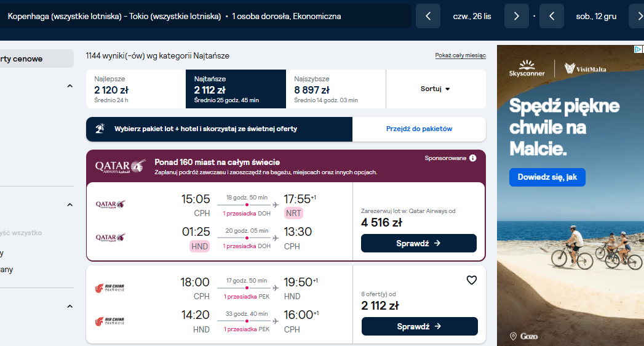Click Sprawdź for Air China 2 112 zł offer
The image size is (644, 346).
pos(419,326)
